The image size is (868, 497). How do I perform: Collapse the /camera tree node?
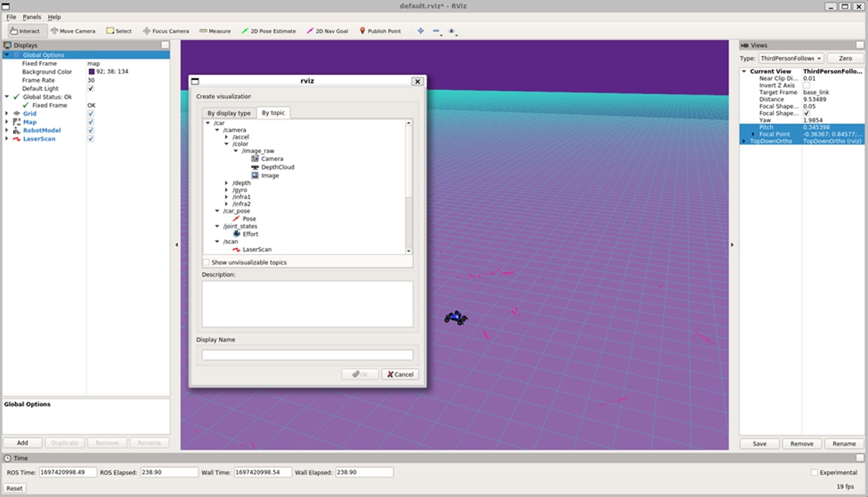[217, 130]
